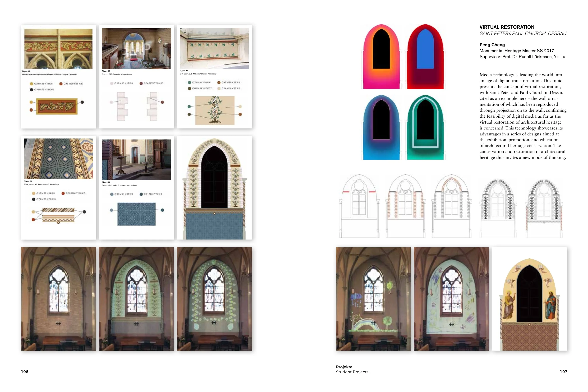The image size is (588, 392).
Task: Select the rainbow projection church photo
Action: [x=373, y=299]
